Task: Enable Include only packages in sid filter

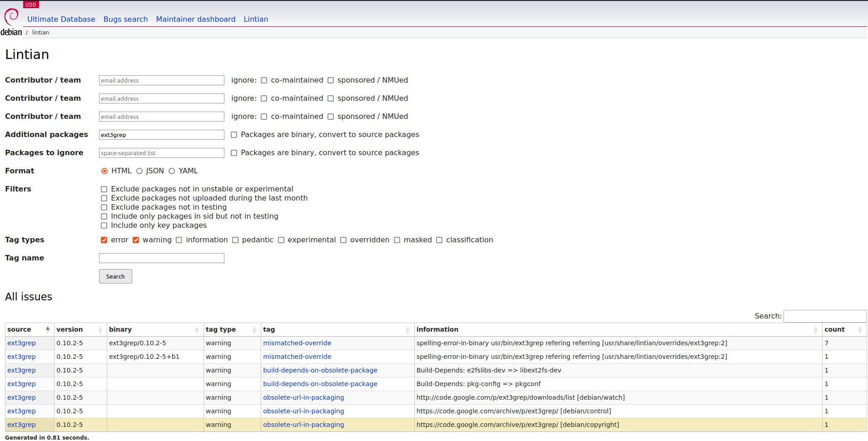Action: (104, 216)
